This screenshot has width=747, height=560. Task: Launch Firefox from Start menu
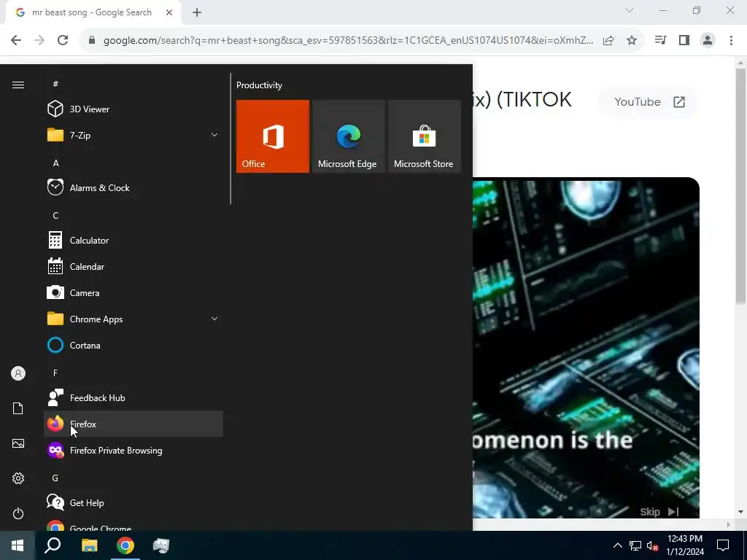133,424
